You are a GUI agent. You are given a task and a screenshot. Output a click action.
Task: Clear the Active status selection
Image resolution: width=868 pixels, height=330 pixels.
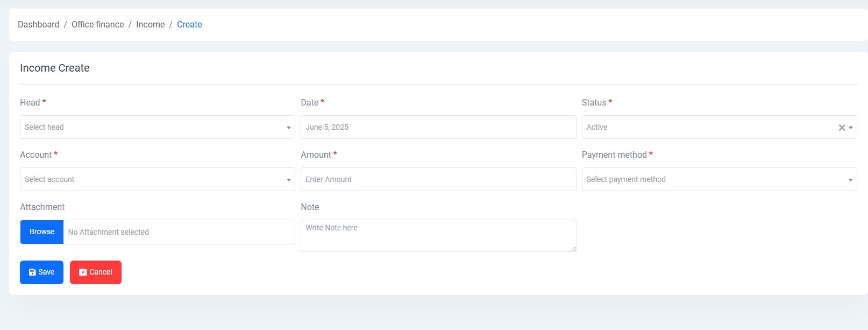coord(842,128)
